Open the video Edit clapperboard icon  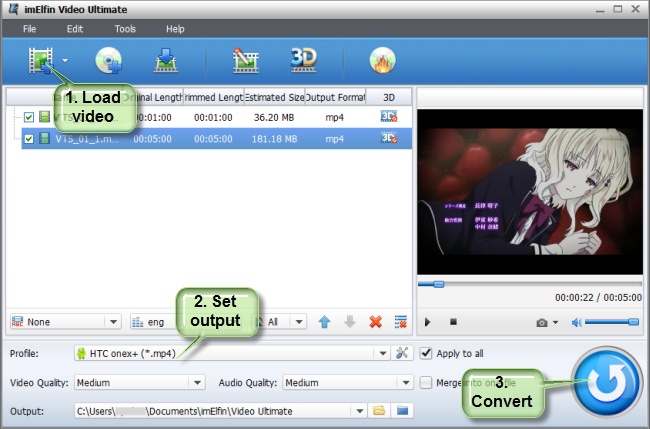(245, 61)
